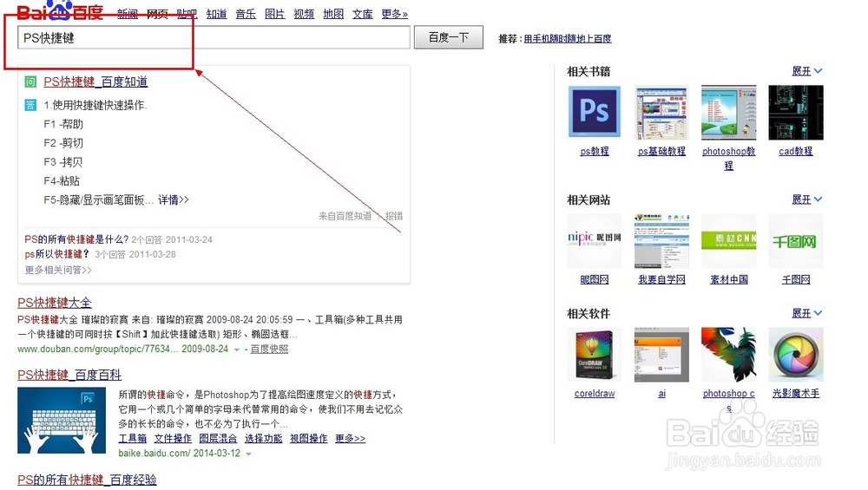Image resolution: width=868 pixels, height=490 pixels.
Task: Click the 千图网 green logo
Action: 795,241
